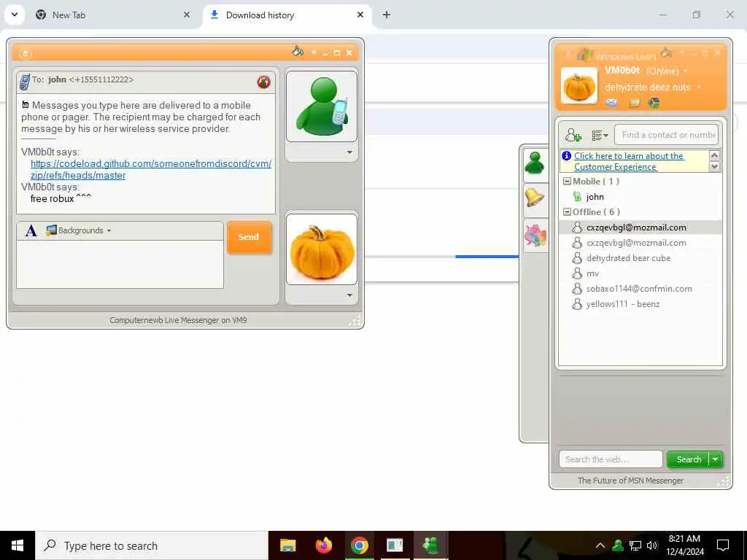The height and width of the screenshot is (560, 747).
Task: Open Firefox from the taskbar
Action: [323, 545]
